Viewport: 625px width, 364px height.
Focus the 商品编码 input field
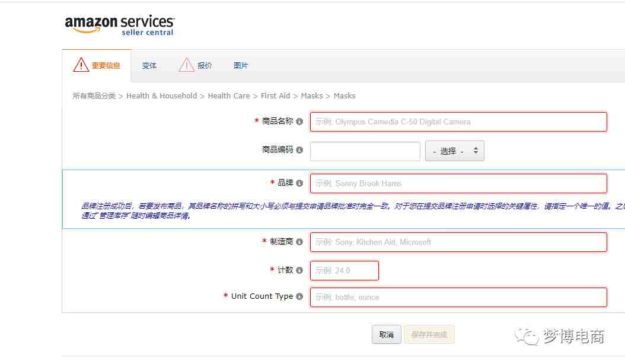pyautogui.click(x=365, y=152)
